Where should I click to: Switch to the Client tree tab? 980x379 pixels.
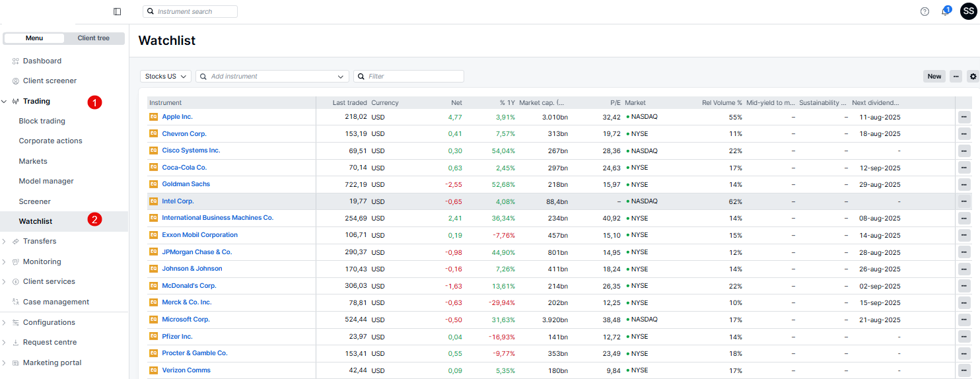(x=94, y=38)
